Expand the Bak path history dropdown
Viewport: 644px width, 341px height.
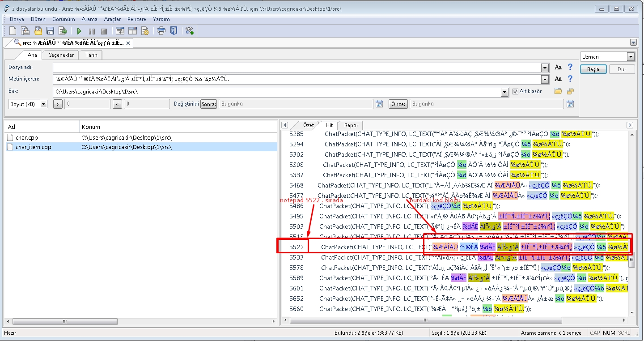tap(504, 91)
